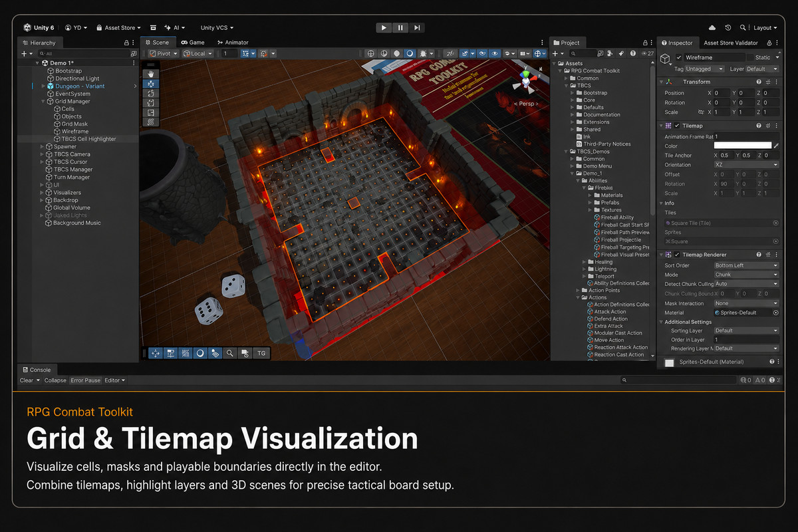The width and height of the screenshot is (798, 532).
Task: Switch to Asset Store Validator tab
Action: (730, 43)
